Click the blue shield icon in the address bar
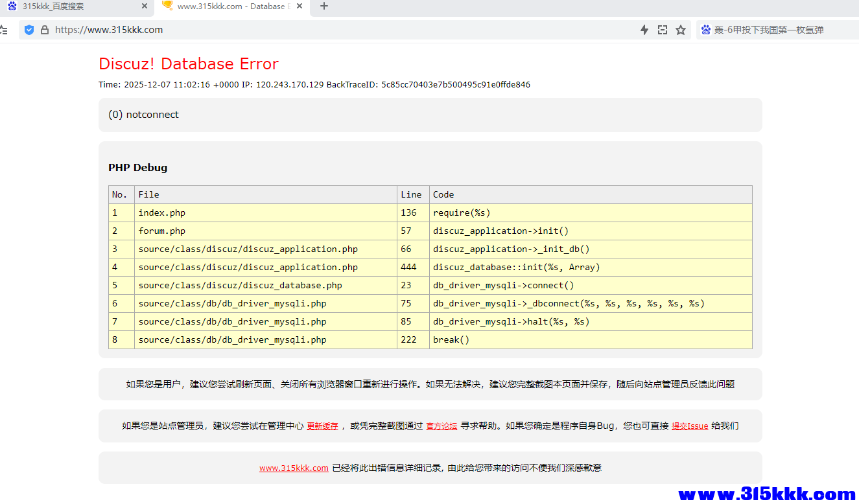Image resolution: width=859 pixels, height=504 pixels. [29, 30]
